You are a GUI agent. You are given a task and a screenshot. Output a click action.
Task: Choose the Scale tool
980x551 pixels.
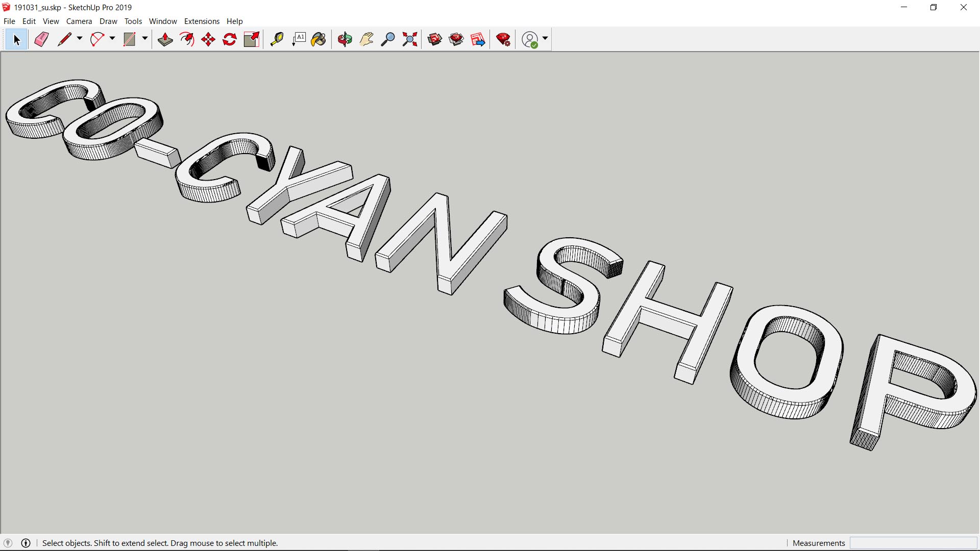click(x=252, y=40)
